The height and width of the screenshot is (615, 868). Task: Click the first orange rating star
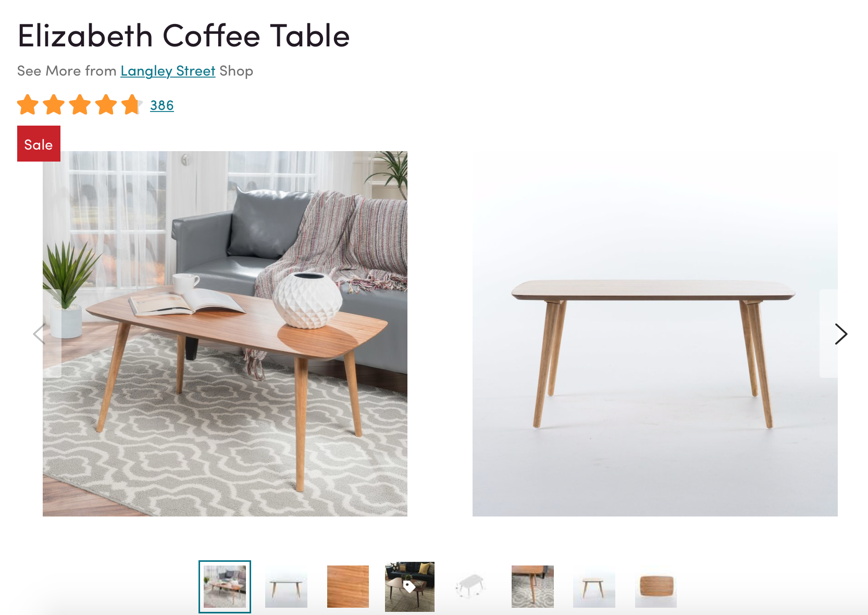(28, 105)
